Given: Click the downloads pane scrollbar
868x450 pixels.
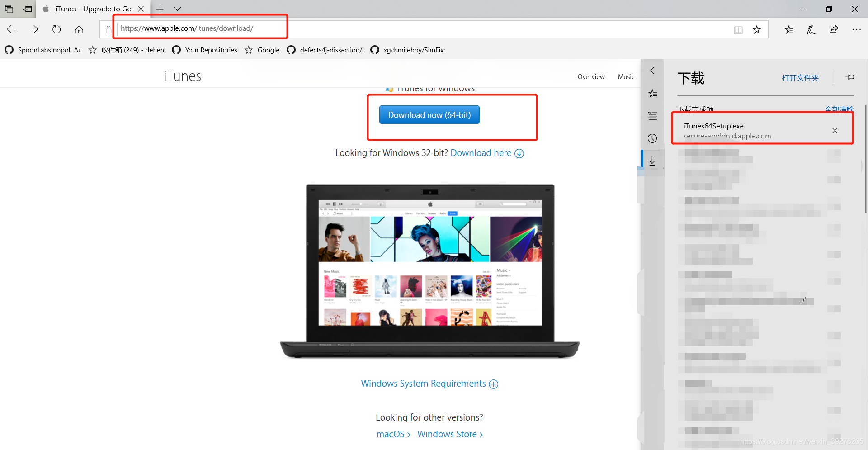Looking at the screenshot, I should pyautogui.click(x=865, y=158).
